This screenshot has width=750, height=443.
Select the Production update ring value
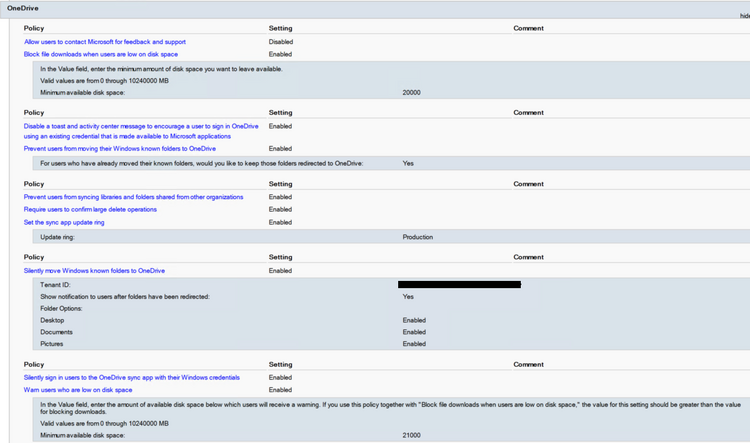click(x=418, y=237)
